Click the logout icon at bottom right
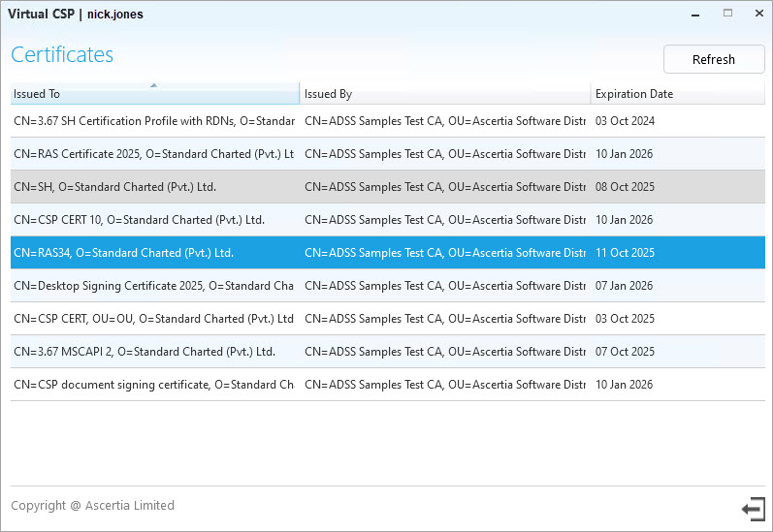Image resolution: width=773 pixels, height=532 pixels. [x=752, y=509]
